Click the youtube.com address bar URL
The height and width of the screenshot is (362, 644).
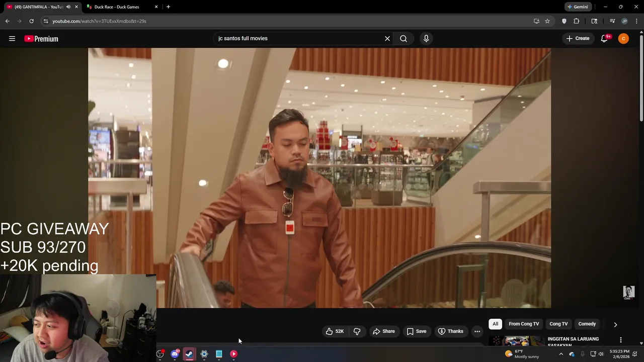click(99, 21)
